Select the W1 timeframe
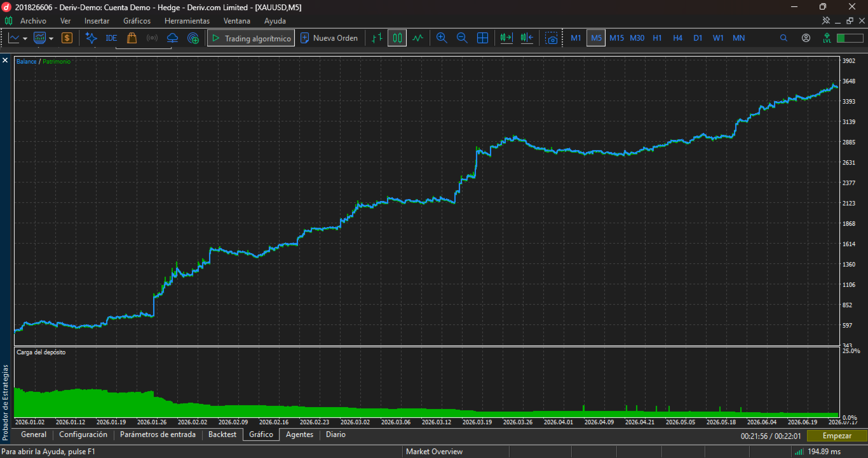 click(718, 38)
